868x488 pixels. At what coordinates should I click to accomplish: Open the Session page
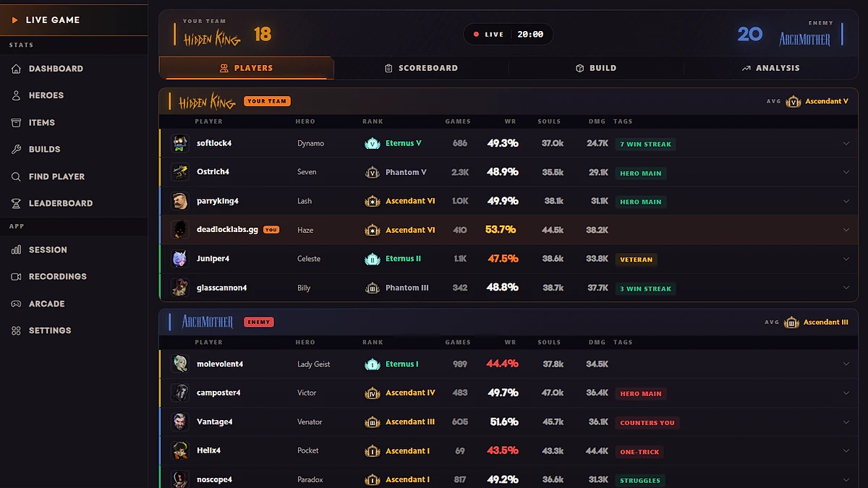(74, 249)
